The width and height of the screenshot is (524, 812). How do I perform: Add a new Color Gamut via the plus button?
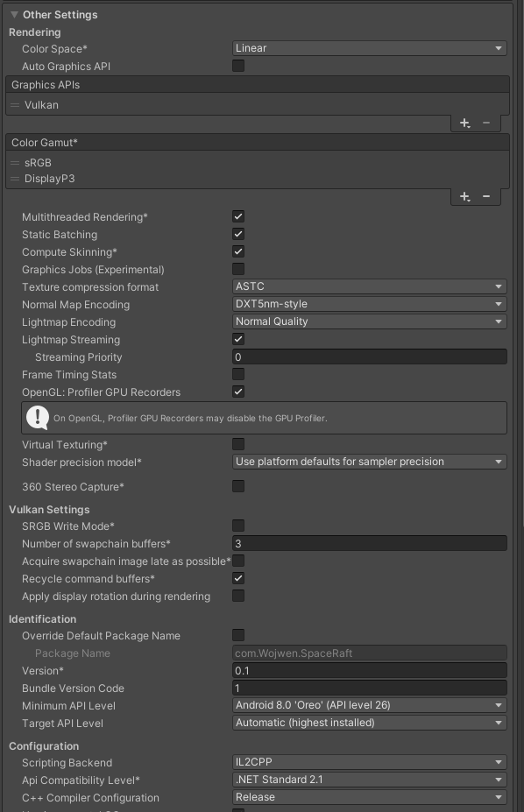(464, 196)
